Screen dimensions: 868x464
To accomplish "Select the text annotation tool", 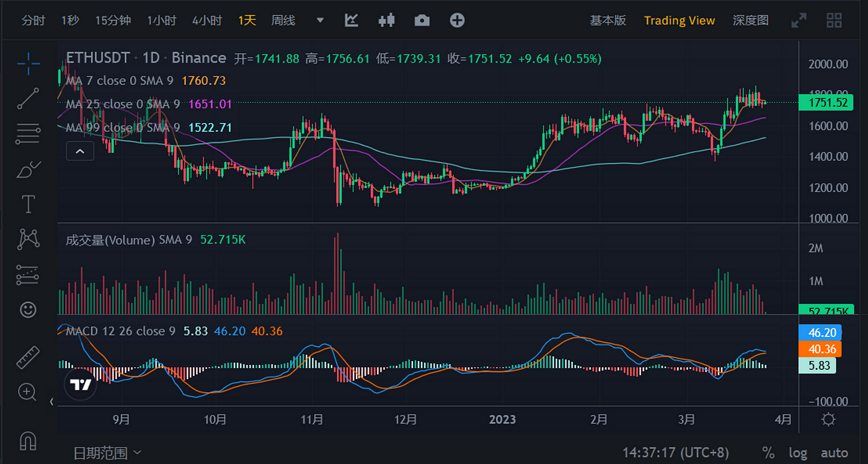I will point(28,204).
